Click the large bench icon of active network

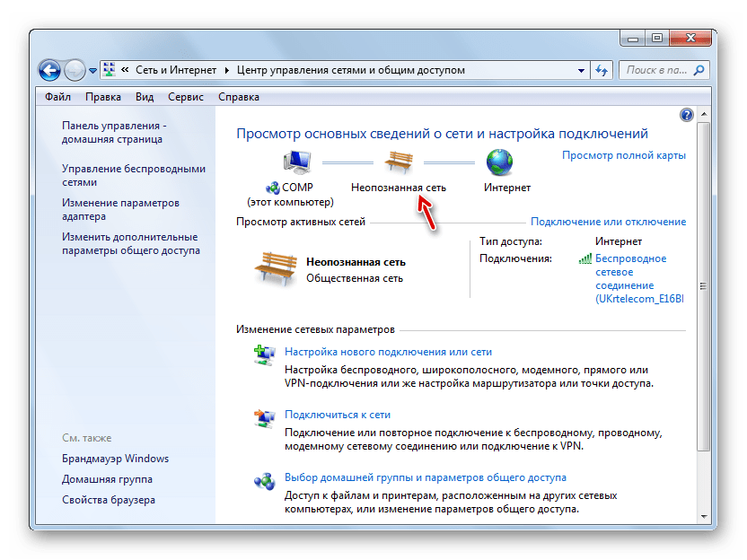[276, 269]
